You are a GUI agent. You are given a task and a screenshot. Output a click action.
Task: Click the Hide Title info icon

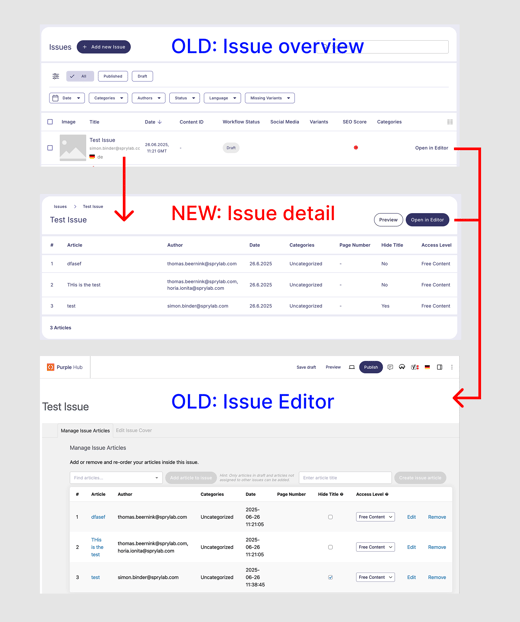pos(342,494)
